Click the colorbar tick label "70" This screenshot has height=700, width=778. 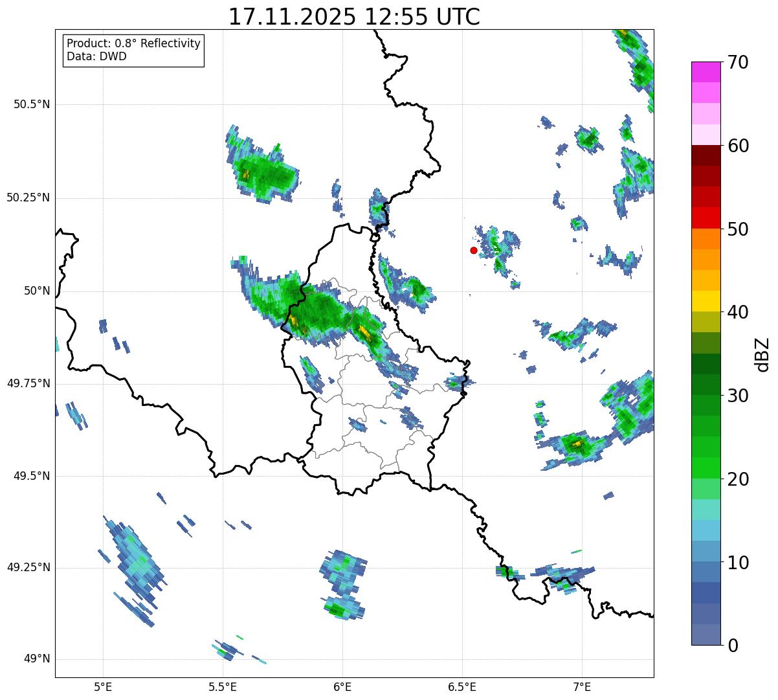tap(738, 62)
